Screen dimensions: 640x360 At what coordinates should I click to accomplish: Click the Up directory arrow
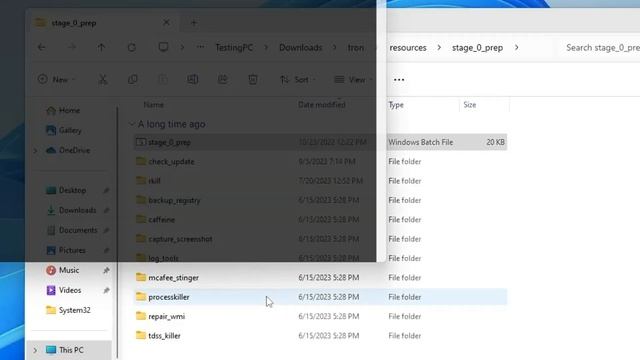(x=101, y=47)
